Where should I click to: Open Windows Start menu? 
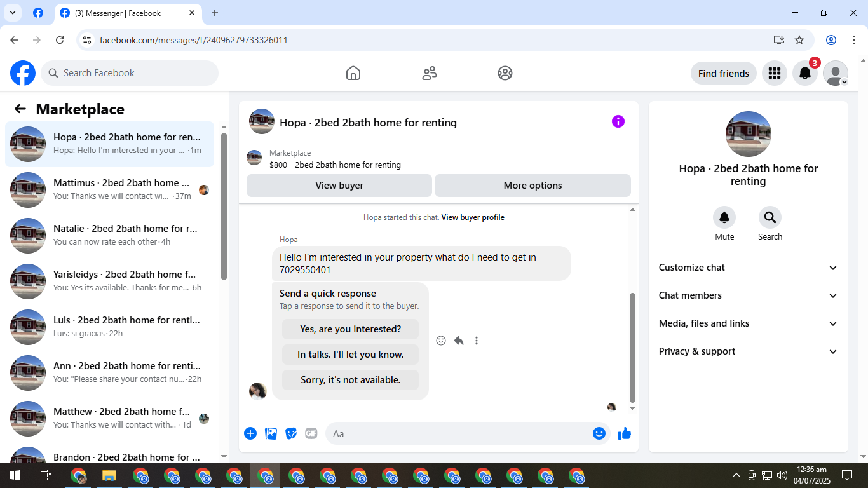point(15,475)
